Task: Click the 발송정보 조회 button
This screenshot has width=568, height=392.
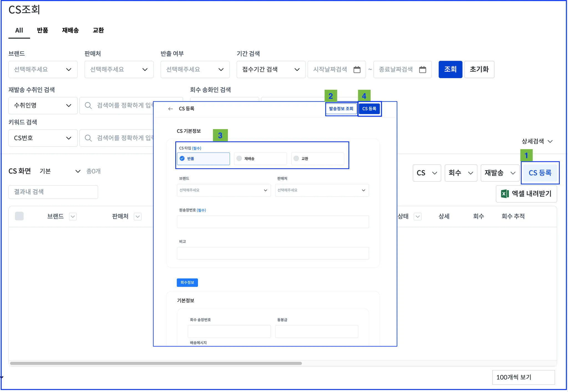Action: pyautogui.click(x=341, y=109)
